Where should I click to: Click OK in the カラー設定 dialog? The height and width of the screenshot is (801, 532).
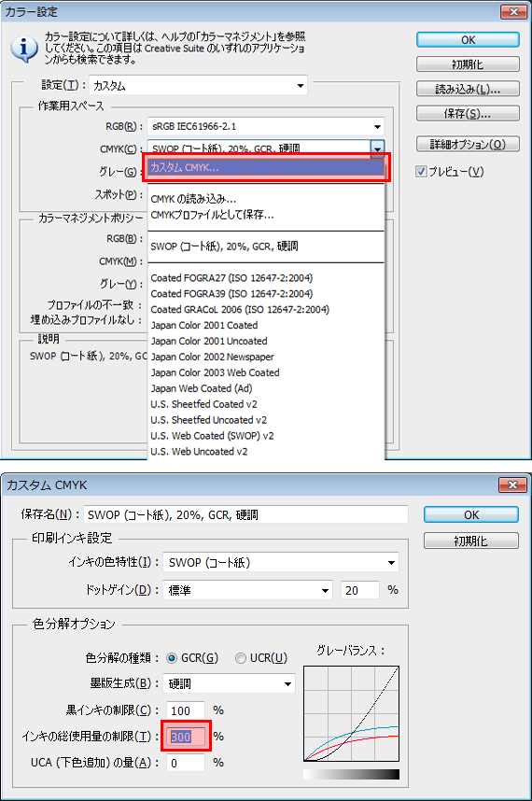(x=469, y=40)
